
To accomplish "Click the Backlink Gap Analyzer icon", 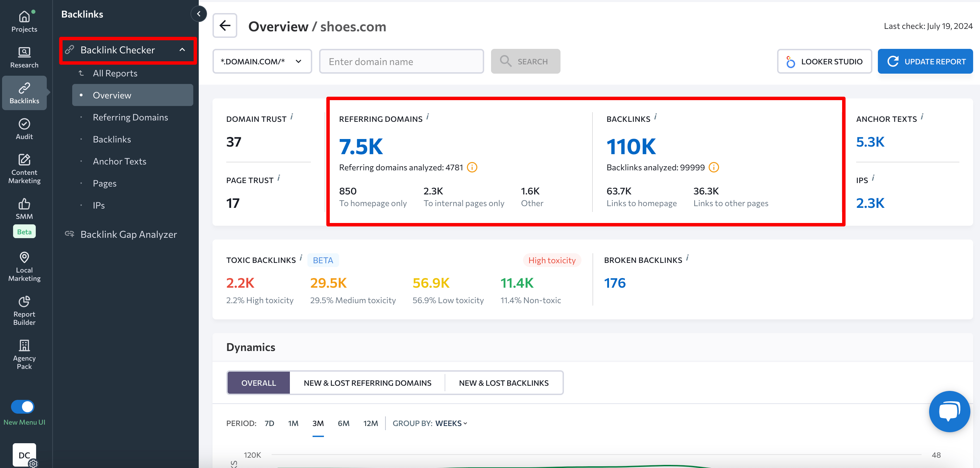I will pyautogui.click(x=69, y=234).
